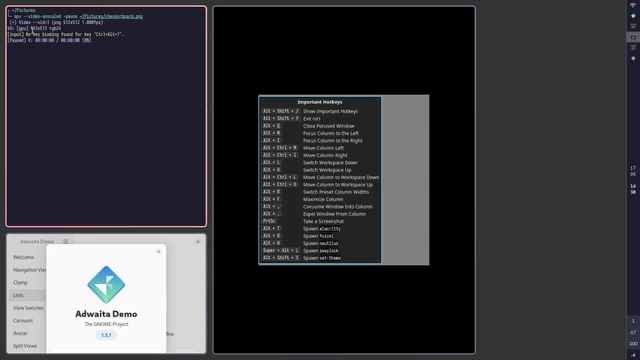Image resolution: width=640 pixels, height=360 pixels.
Task: Click 'Focus Column to the Right' row
Action: click(x=320, y=140)
